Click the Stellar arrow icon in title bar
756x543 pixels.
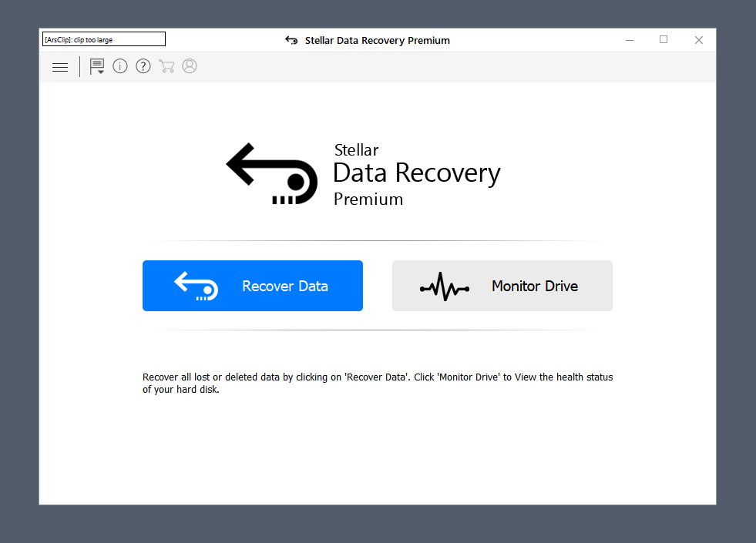(291, 41)
